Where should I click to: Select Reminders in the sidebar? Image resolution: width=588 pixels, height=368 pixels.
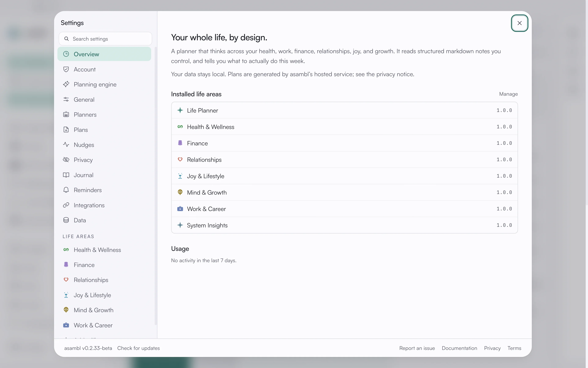(x=104, y=190)
